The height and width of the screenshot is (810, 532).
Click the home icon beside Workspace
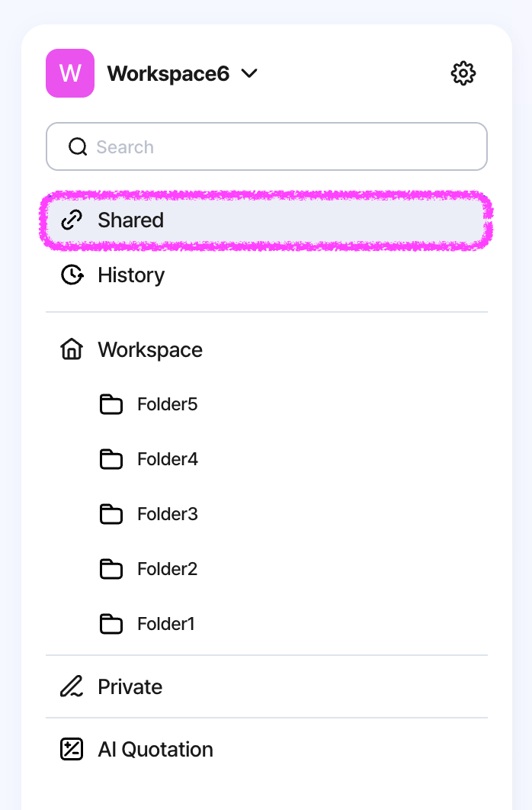pos(72,349)
